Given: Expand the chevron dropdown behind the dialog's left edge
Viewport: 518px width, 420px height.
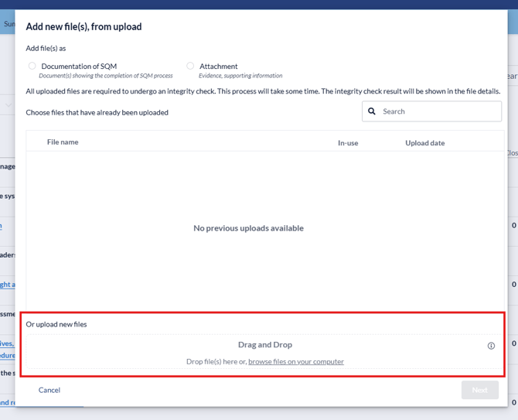Looking at the screenshot, I should point(9,104).
